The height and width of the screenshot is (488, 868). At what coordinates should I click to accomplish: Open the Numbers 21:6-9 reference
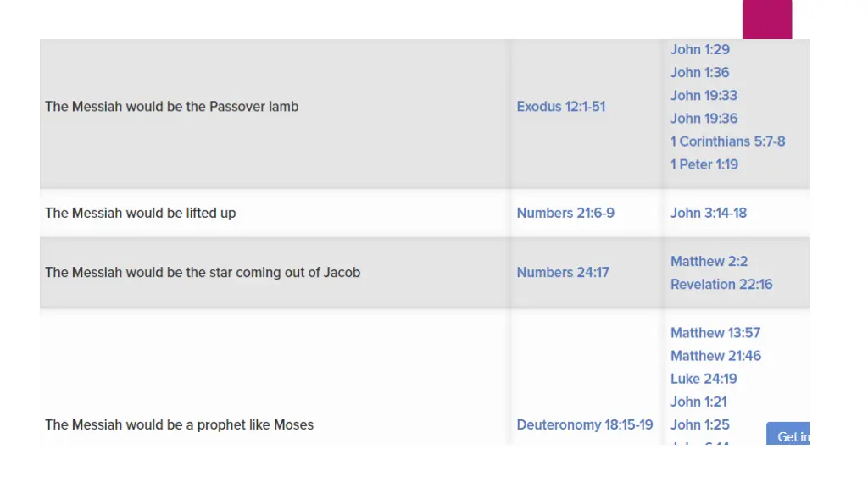coord(565,213)
